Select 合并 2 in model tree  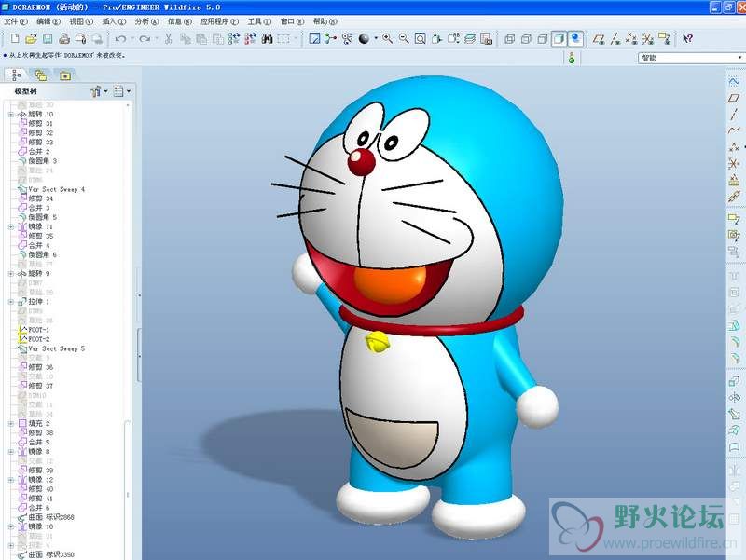pos(34,152)
